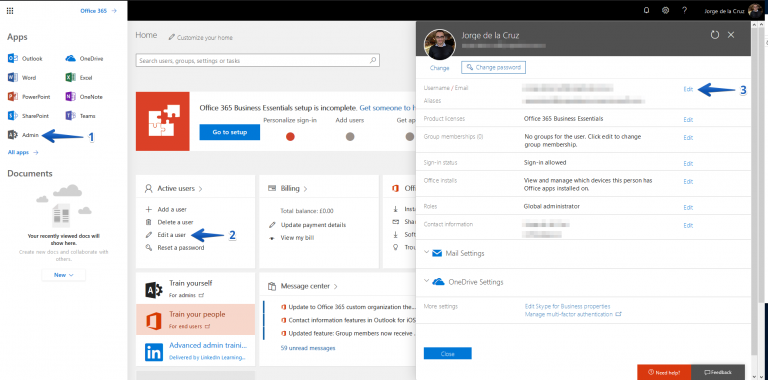Launch the OneDrive app
The image size is (768, 380).
pyautogui.click(x=70, y=58)
